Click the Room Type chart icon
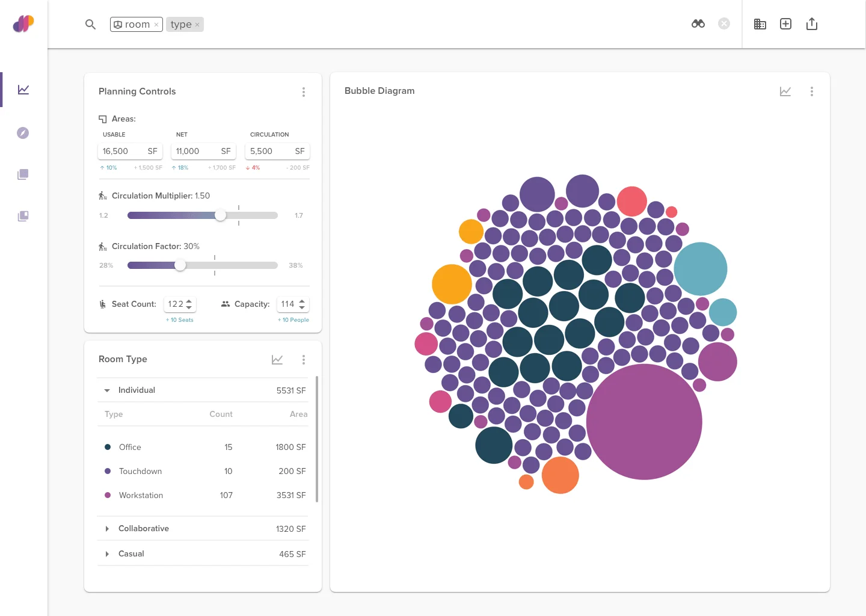Viewport: 866px width, 616px height. pyautogui.click(x=277, y=360)
